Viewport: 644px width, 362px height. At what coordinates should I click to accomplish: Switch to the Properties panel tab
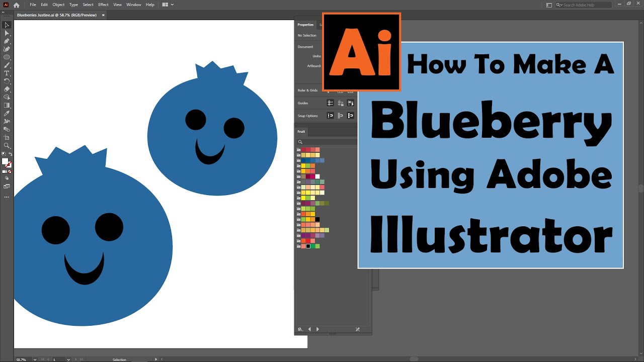pyautogui.click(x=305, y=25)
